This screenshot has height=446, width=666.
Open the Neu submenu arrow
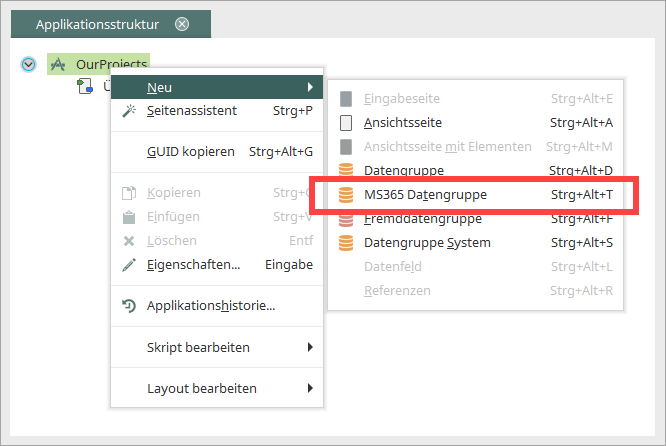(x=310, y=87)
